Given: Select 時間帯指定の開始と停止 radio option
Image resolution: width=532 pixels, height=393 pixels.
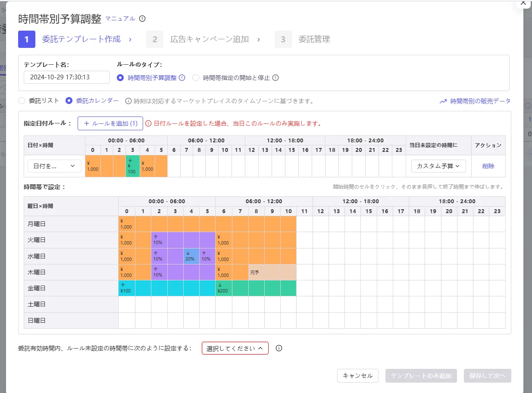Looking at the screenshot, I should [196, 78].
